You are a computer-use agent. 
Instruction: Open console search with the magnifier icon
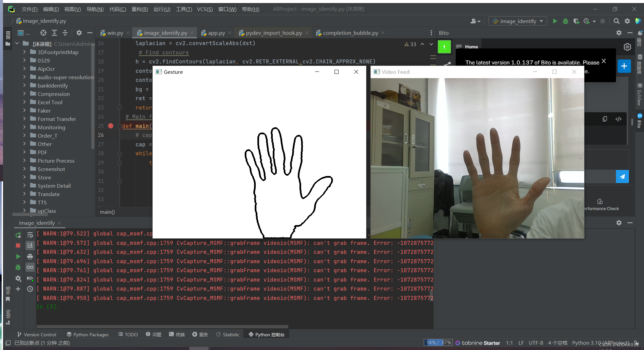click(x=617, y=21)
